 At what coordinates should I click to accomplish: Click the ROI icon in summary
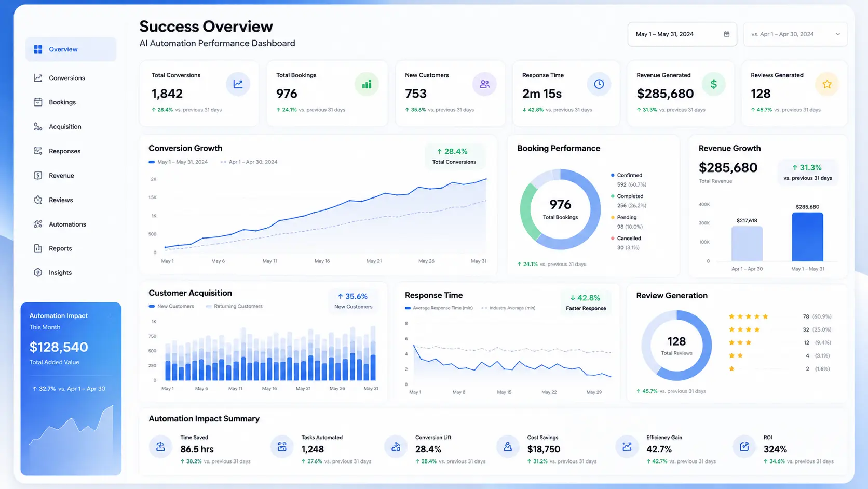pyautogui.click(x=744, y=446)
